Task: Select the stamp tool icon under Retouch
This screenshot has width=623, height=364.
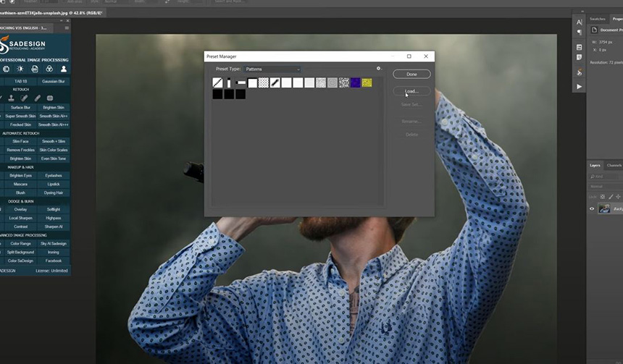Action: click(11, 98)
